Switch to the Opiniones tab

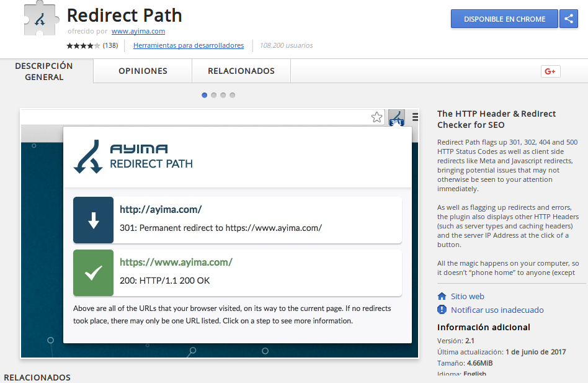pyautogui.click(x=143, y=71)
